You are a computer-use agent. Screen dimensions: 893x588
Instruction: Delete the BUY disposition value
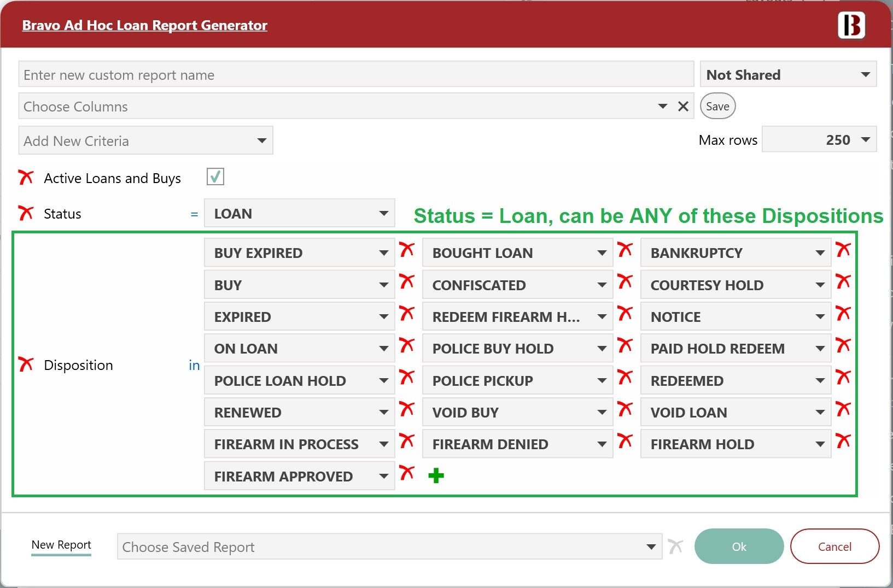pyautogui.click(x=407, y=282)
